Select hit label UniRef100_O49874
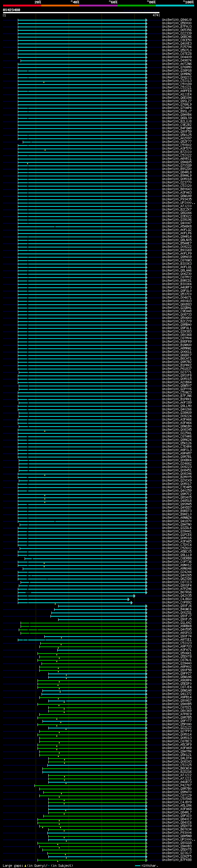This screenshot has width=197, height=868. (x=176, y=61)
